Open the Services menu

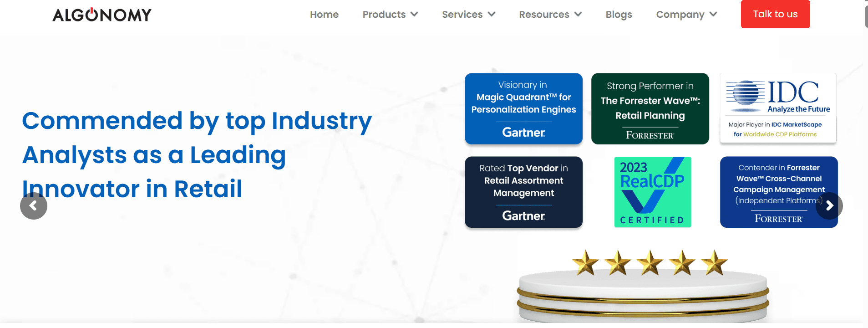coord(462,15)
